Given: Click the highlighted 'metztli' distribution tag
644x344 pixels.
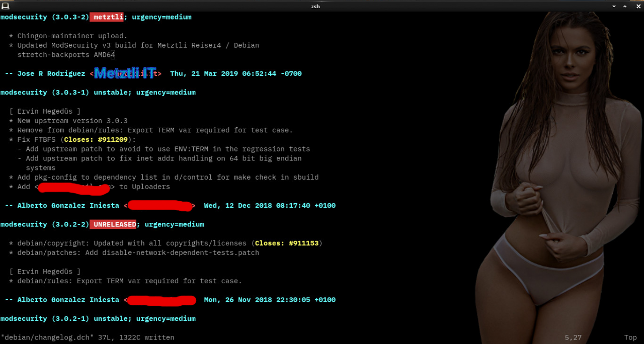Looking at the screenshot, I should [x=107, y=17].
